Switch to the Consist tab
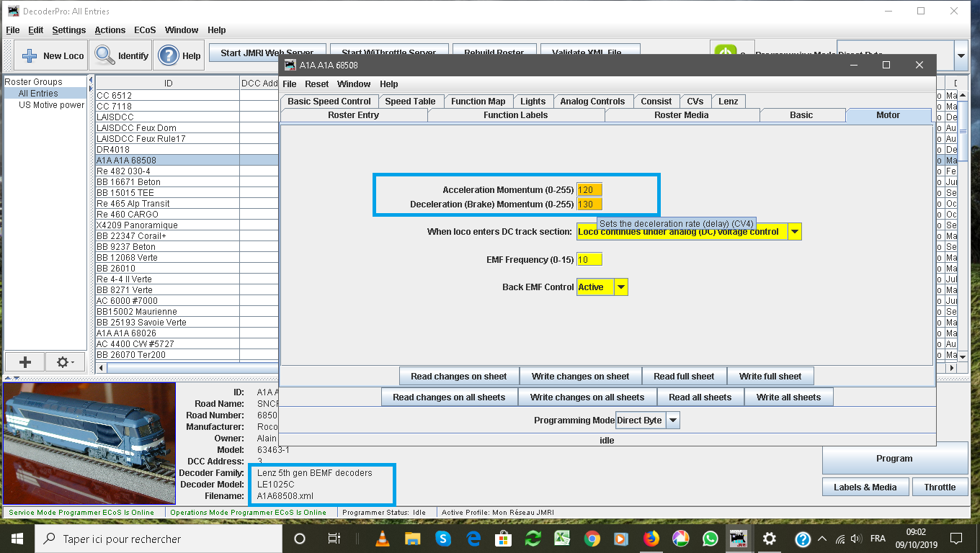This screenshot has height=553, width=980. pyautogui.click(x=656, y=102)
